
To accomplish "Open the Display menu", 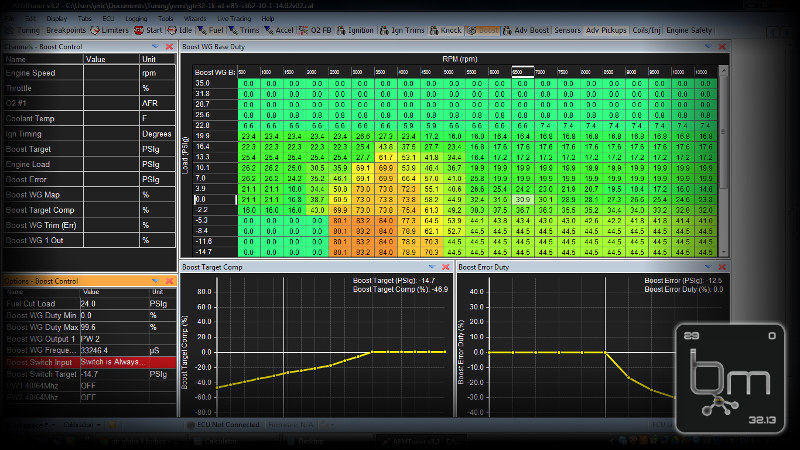I will point(57,18).
